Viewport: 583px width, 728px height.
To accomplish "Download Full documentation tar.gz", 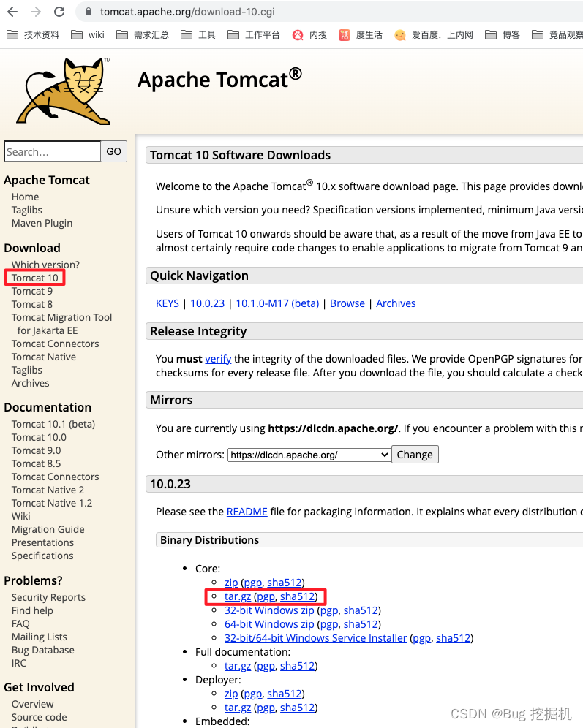I will tap(238, 667).
